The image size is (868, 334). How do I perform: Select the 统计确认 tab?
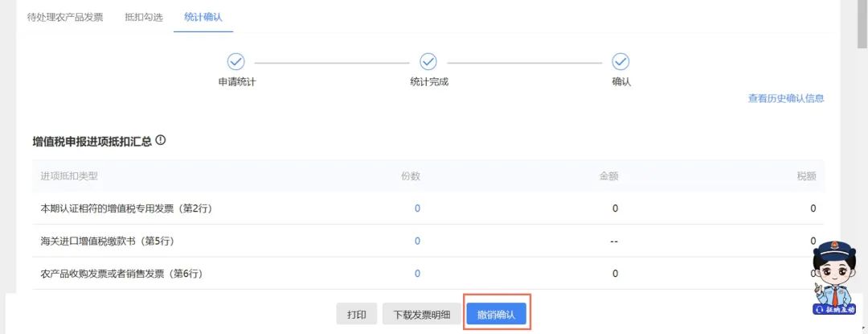tap(203, 17)
